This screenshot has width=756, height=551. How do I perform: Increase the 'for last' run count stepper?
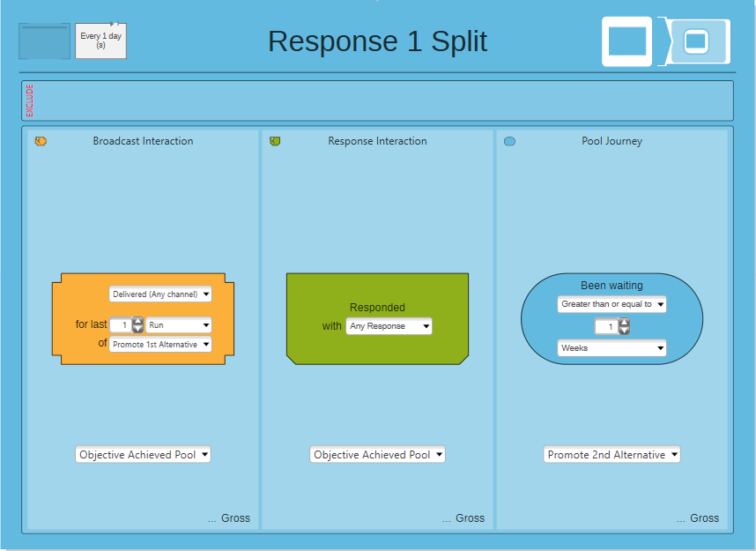(x=137, y=321)
